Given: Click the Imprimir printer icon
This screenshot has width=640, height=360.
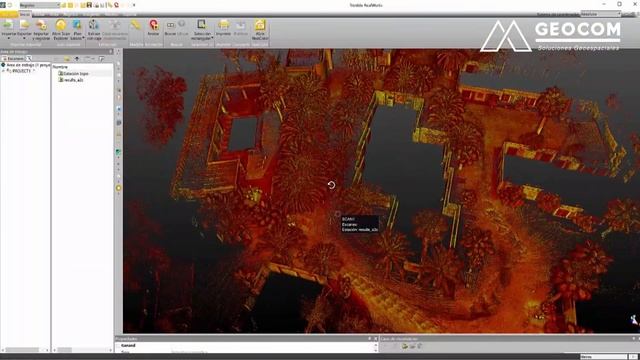Looking at the screenshot, I should pos(223,25).
